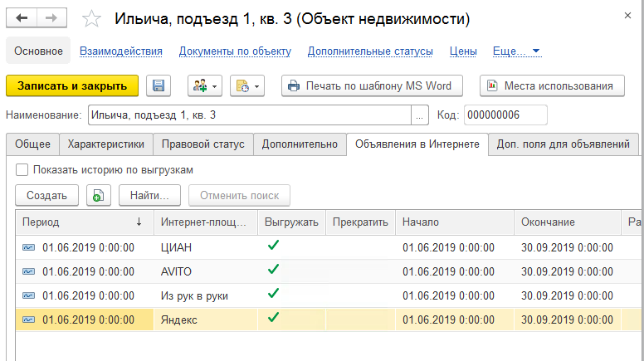
Task: Open the Наименование field ellipsis selector
Action: pyautogui.click(x=419, y=115)
